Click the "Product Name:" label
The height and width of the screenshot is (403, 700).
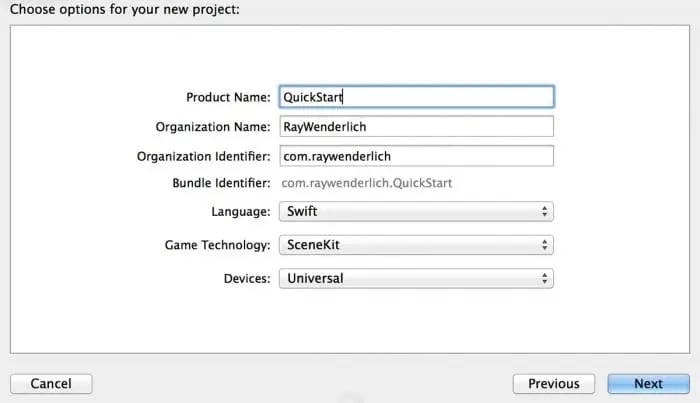tap(228, 97)
